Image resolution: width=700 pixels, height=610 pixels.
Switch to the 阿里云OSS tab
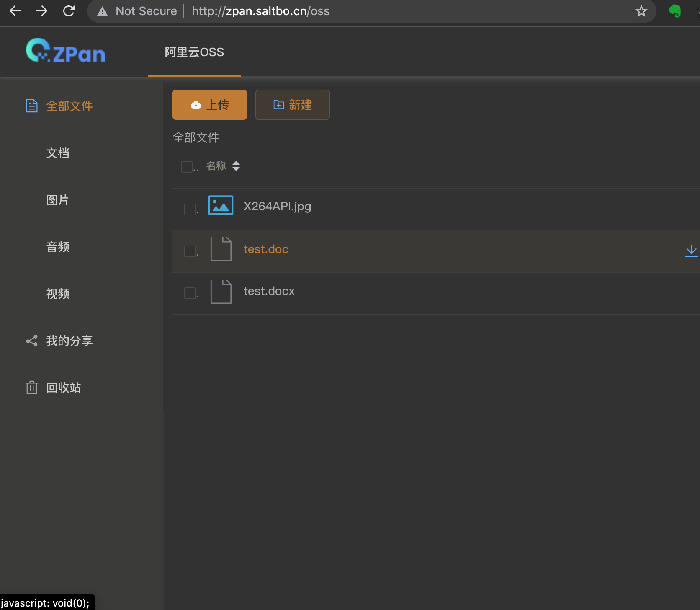click(x=194, y=52)
